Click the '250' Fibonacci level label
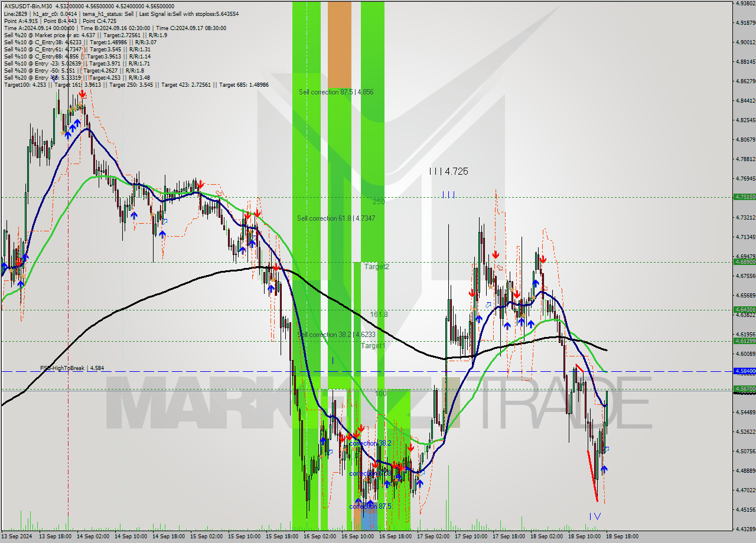 (x=379, y=201)
